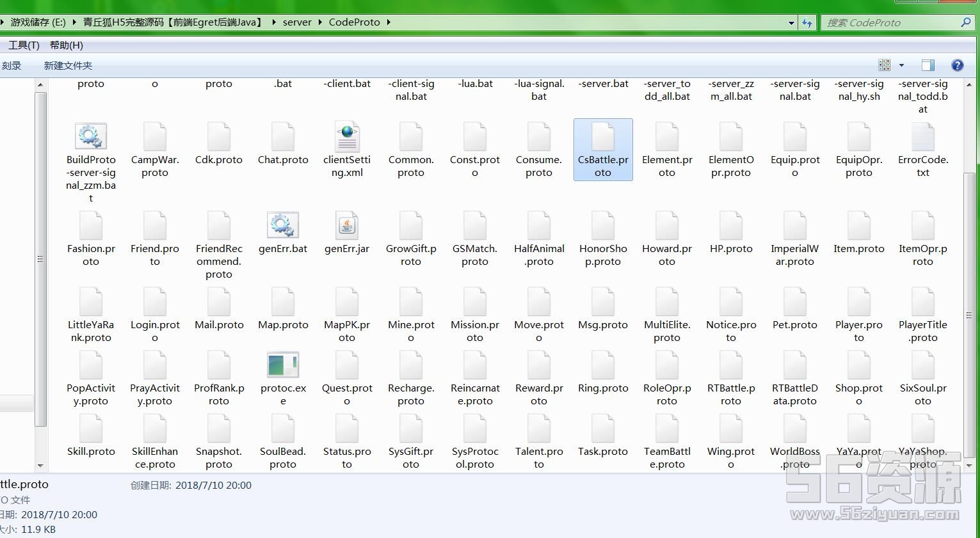Expand the arrow after server in path
The height and width of the screenshot is (538, 980).
(320, 22)
